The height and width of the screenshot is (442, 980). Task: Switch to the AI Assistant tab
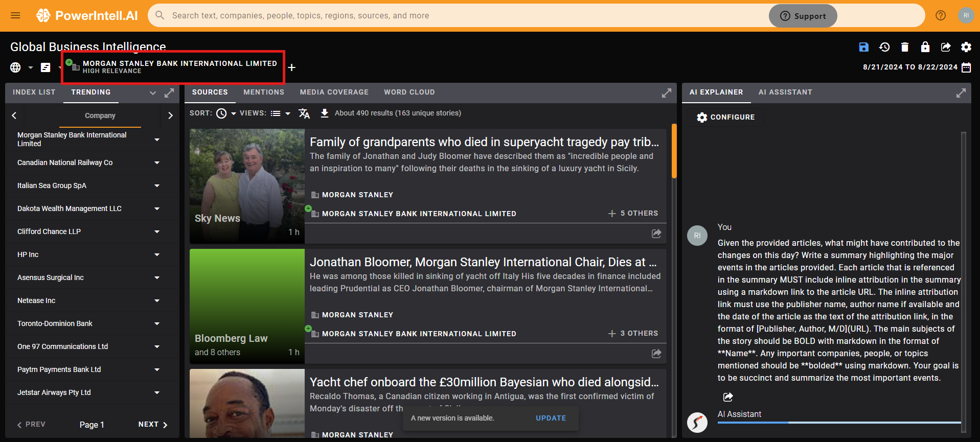[x=785, y=92]
